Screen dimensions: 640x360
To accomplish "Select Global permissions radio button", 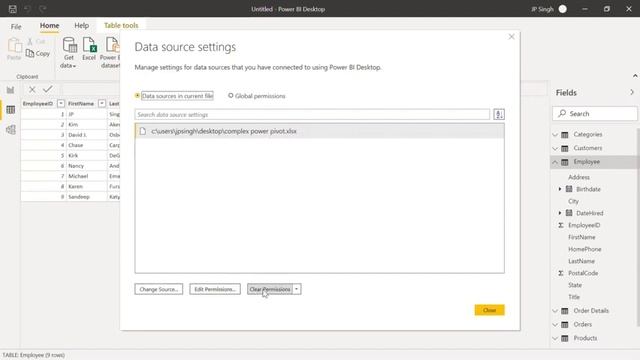I will (x=231, y=96).
